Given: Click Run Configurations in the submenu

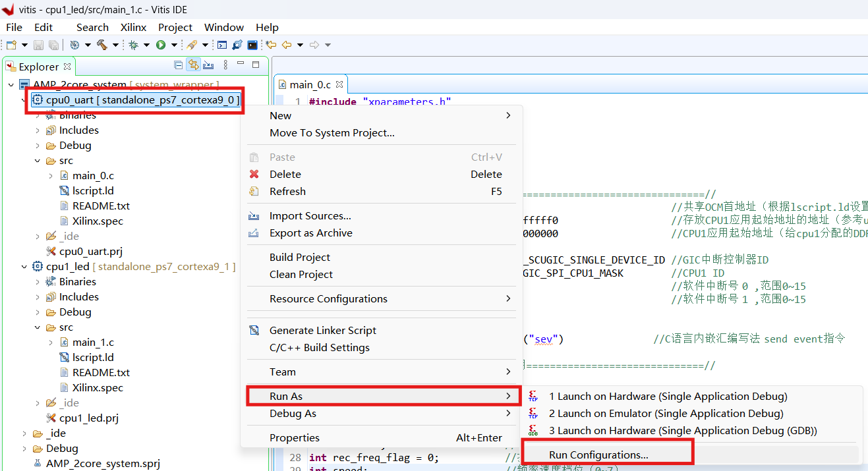Looking at the screenshot, I should [692, 455].
